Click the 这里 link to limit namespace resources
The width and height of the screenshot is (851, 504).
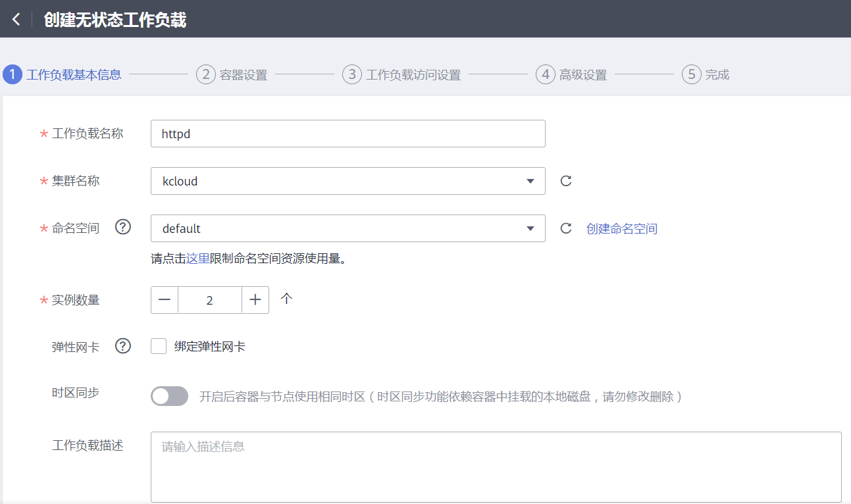[197, 259]
